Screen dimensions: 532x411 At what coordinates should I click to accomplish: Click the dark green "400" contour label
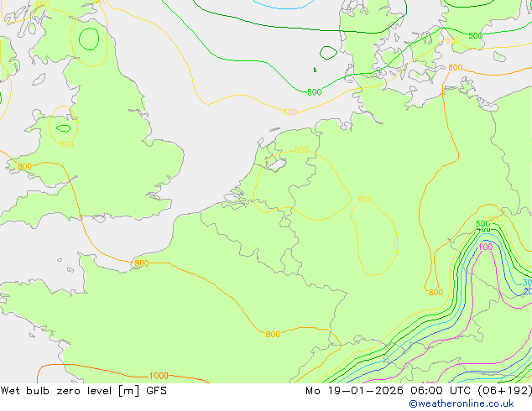click(483, 230)
